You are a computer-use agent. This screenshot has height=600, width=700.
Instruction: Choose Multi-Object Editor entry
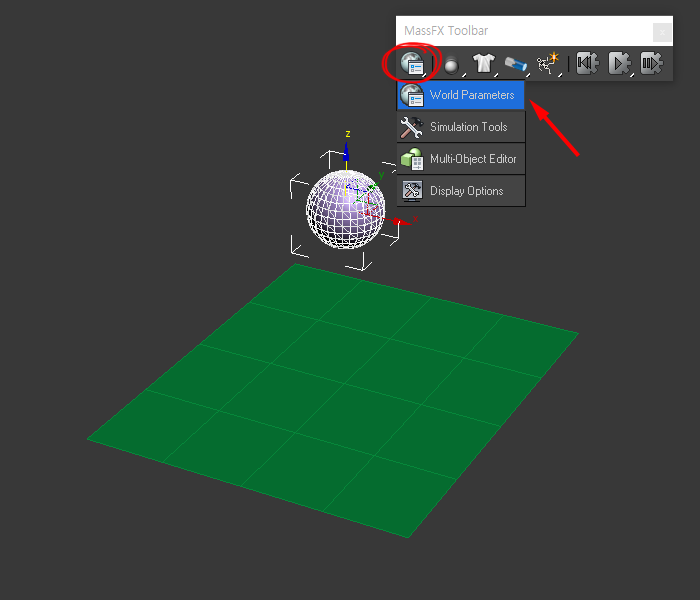pyautogui.click(x=461, y=159)
